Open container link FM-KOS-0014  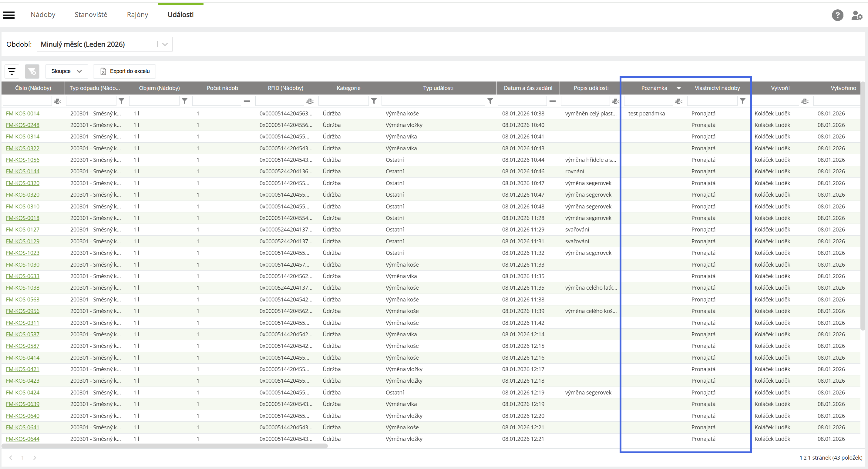click(22, 113)
